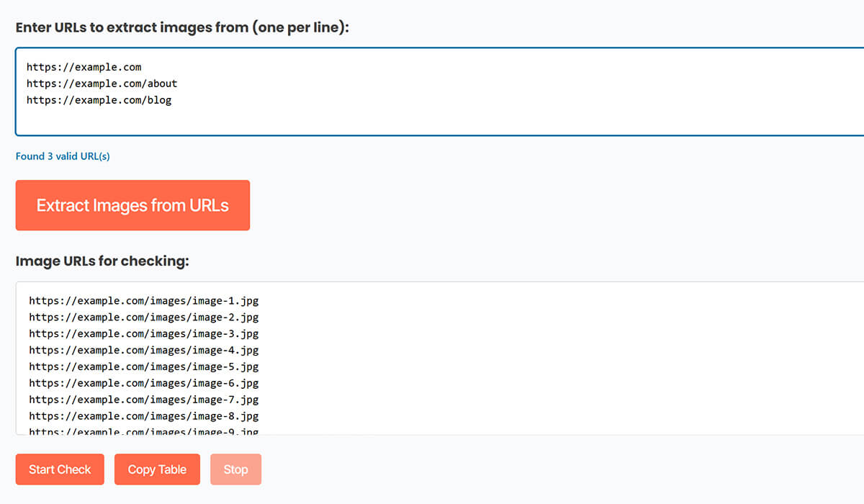Click the 'Found 3 valid URL(s)' status text

click(63, 156)
